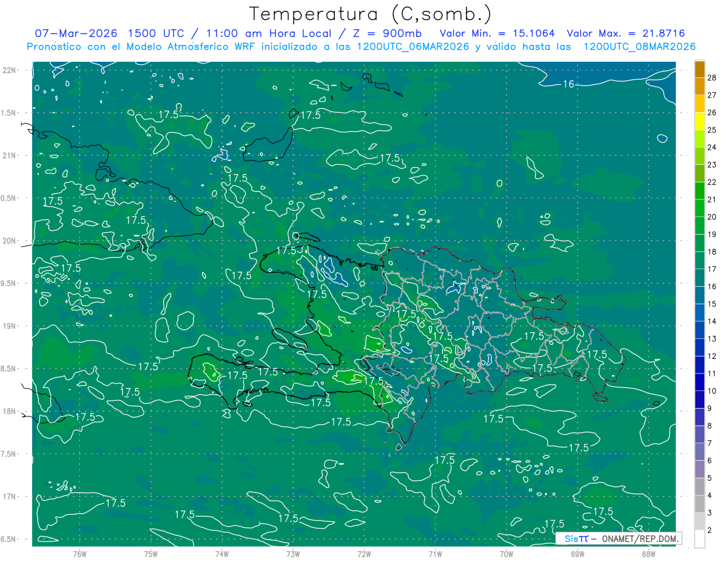Click the "76W" longitude label

79,554
